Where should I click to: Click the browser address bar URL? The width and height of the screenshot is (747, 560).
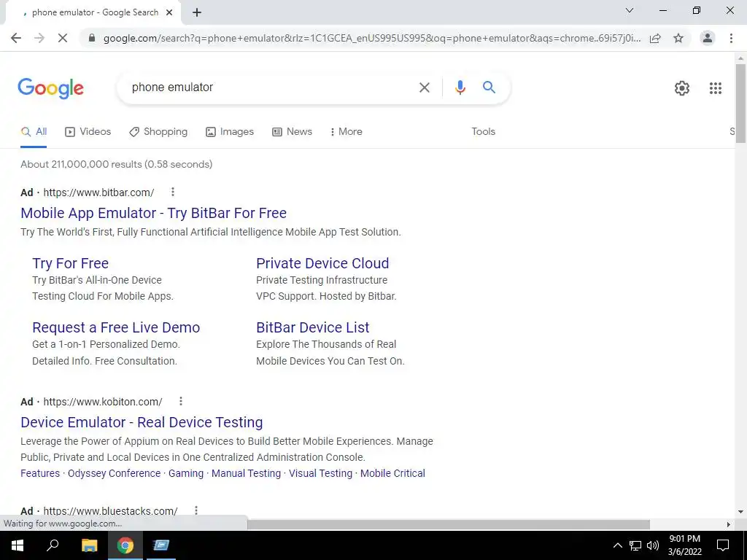point(371,38)
